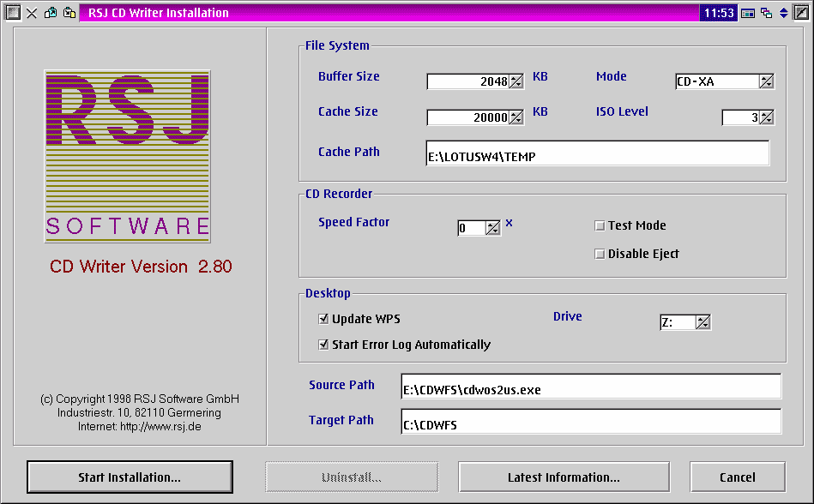Click the Speed Factor value field showing 0

(x=472, y=228)
